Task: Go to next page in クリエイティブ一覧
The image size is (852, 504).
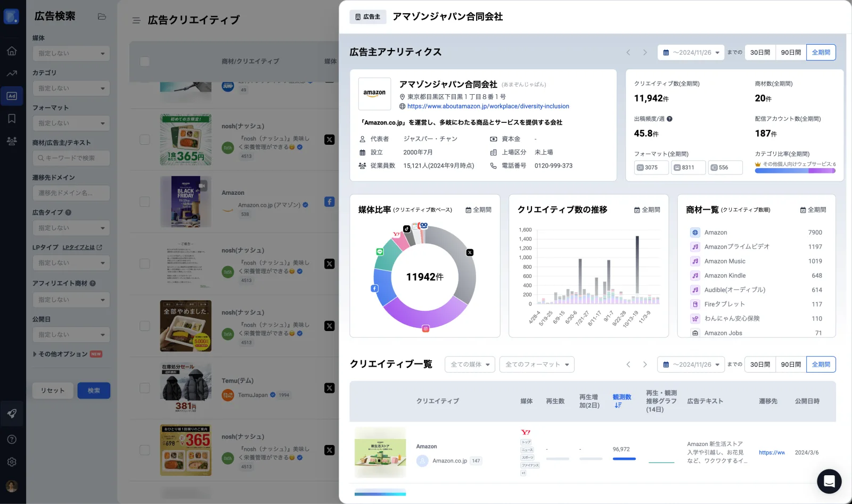Action: tap(645, 365)
